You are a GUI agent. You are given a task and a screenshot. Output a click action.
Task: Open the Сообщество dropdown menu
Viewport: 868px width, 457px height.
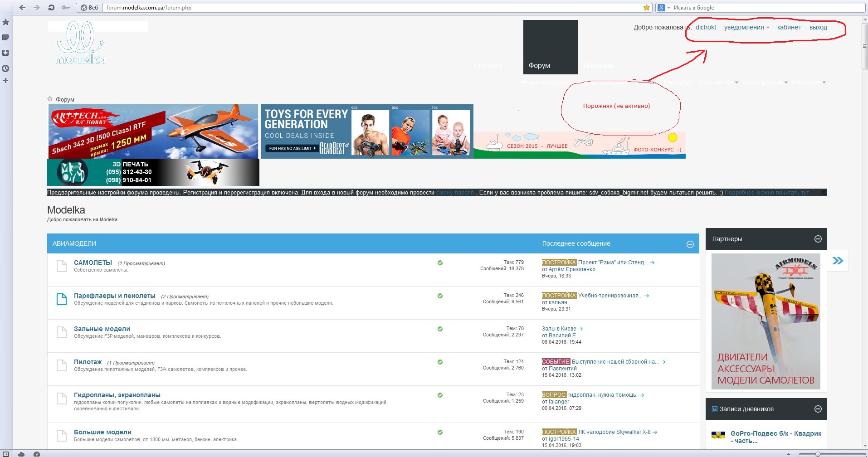pos(718,83)
